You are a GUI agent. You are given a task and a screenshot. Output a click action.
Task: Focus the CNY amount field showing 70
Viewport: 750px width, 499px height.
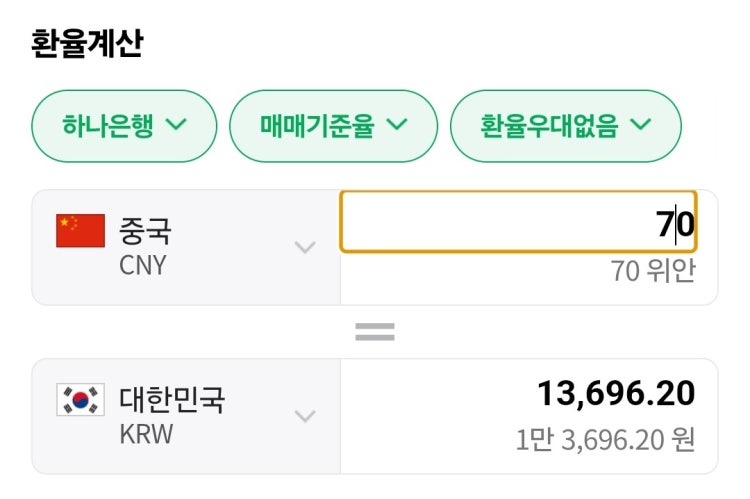click(x=518, y=222)
